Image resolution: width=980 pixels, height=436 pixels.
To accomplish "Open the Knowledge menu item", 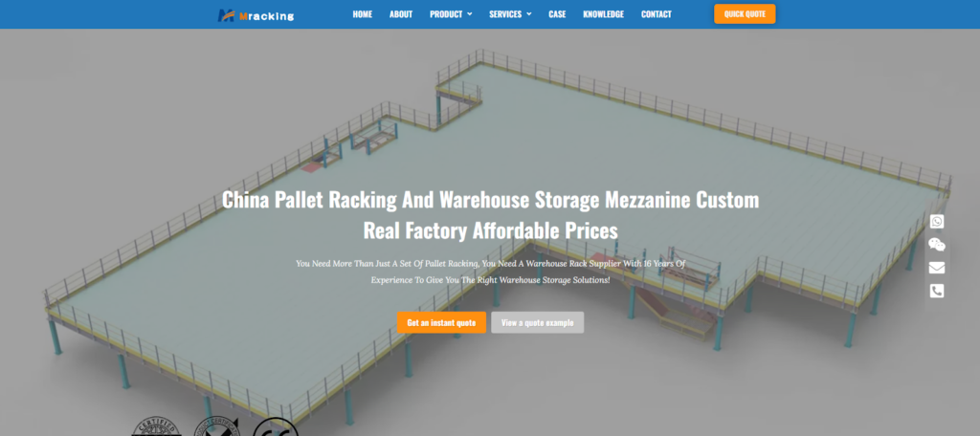I will pos(603,14).
